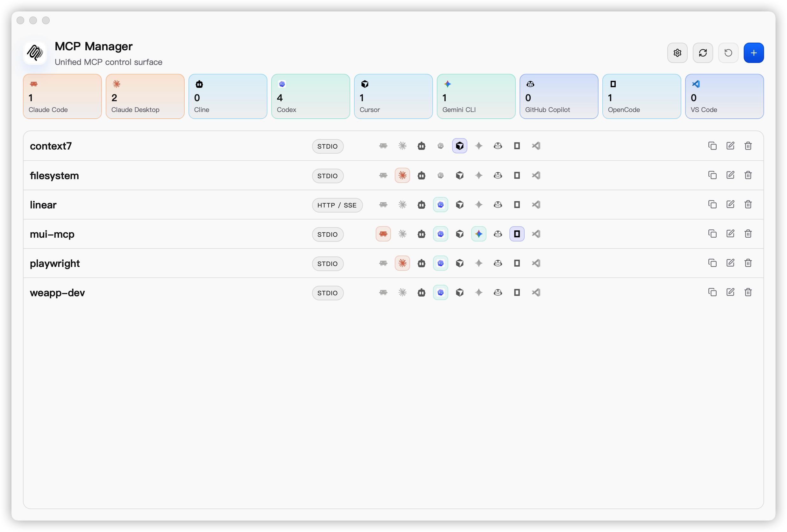Select the Gemini CLI client card
Screen dimensions: 787x532
click(476, 96)
